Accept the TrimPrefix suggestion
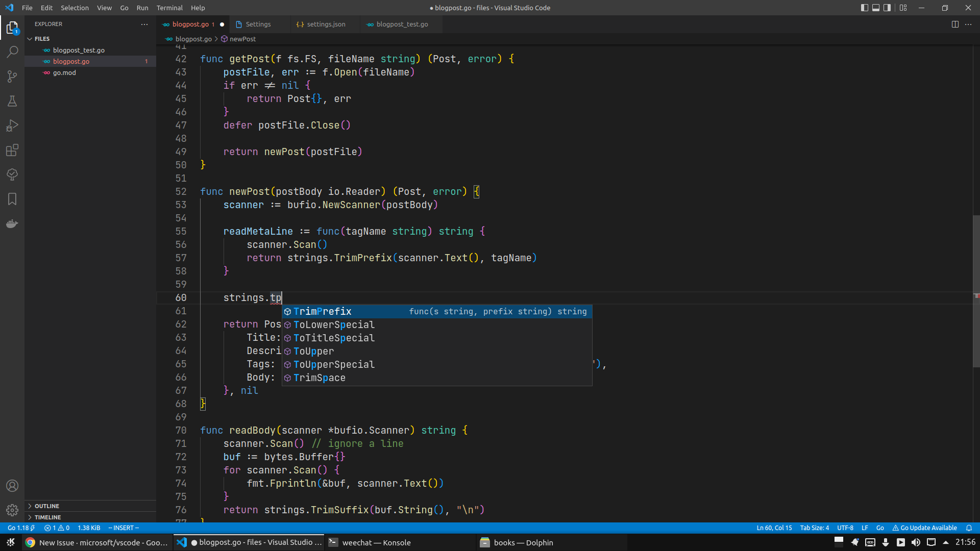 point(437,311)
